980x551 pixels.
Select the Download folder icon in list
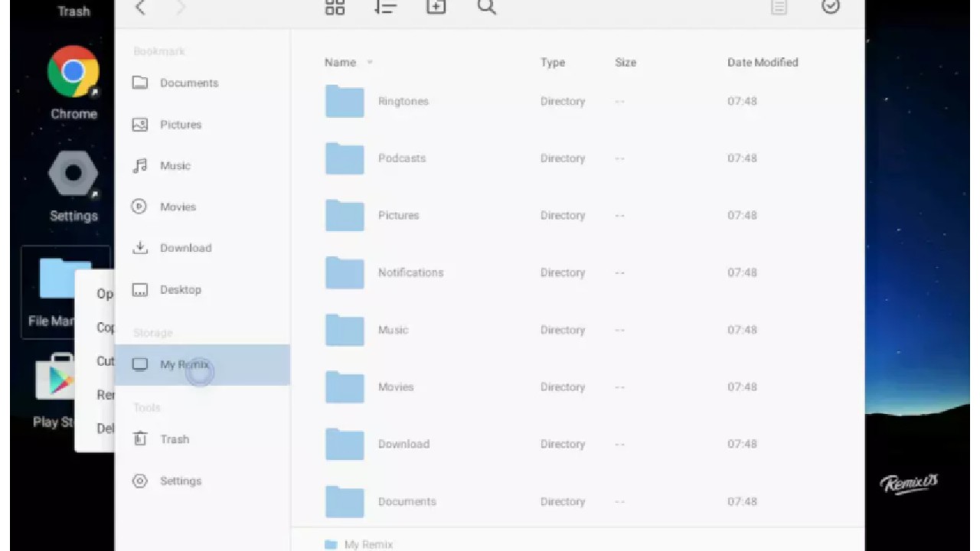(345, 444)
